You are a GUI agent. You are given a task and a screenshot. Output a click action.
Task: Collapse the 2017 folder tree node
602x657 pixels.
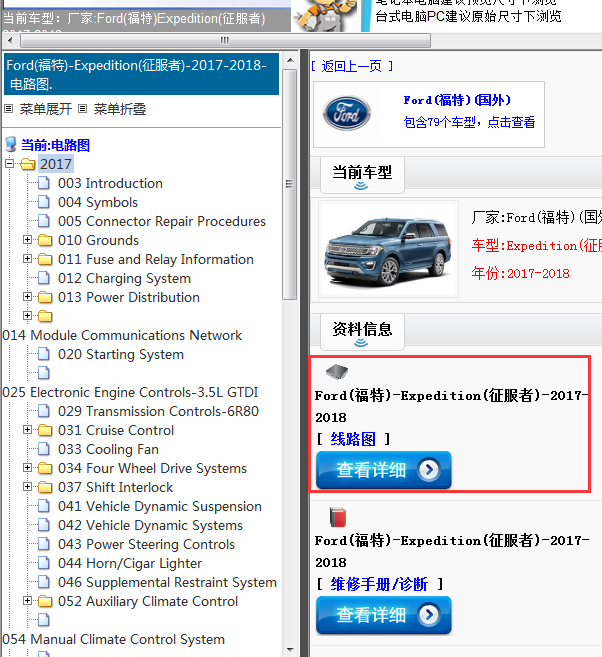[x=9, y=164]
